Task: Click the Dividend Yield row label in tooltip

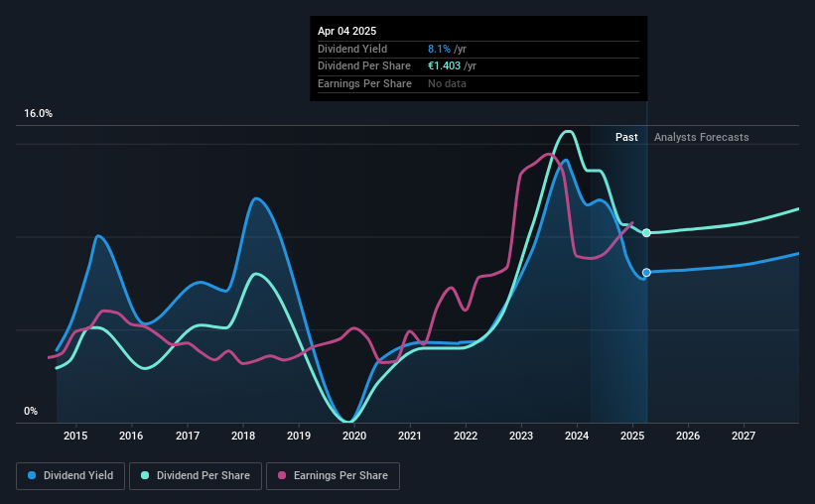Action: coord(352,49)
